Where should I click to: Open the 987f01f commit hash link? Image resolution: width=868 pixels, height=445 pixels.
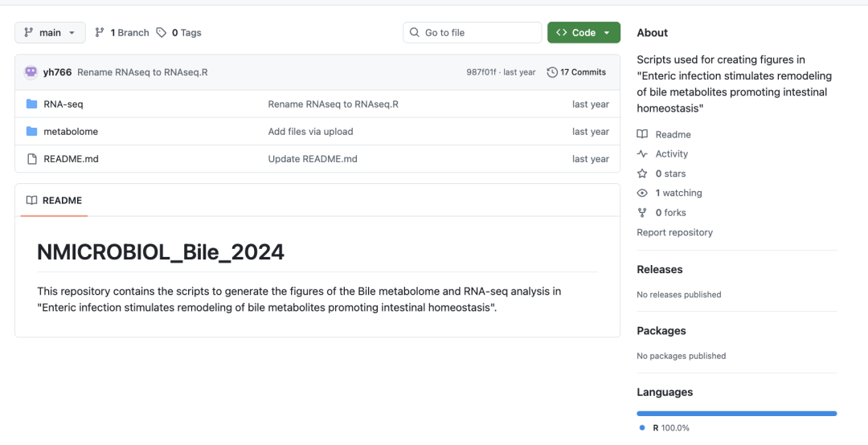[481, 72]
